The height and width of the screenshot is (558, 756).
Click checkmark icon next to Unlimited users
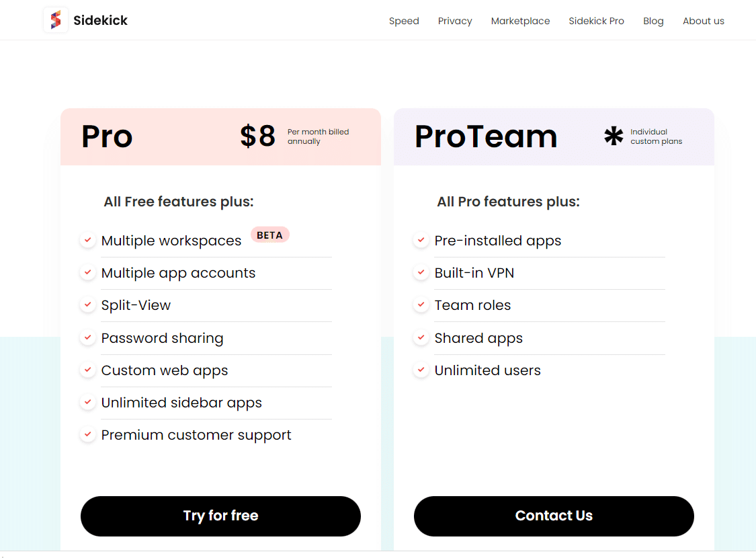[421, 370]
